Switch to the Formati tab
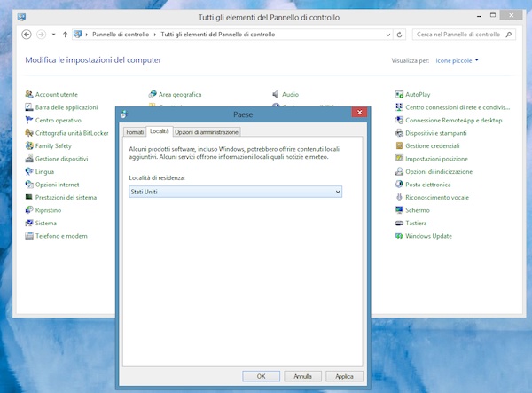This screenshot has height=393, width=532. tap(135, 132)
